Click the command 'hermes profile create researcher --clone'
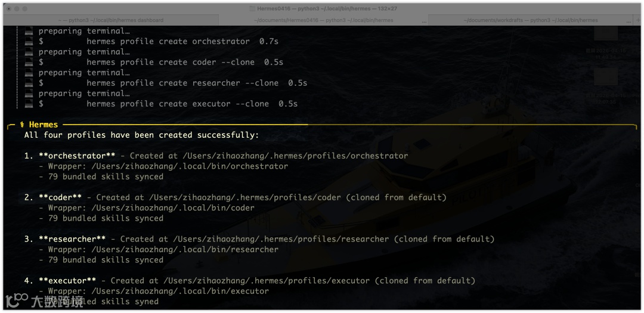The width and height of the screenshot is (644, 313). 182,83
